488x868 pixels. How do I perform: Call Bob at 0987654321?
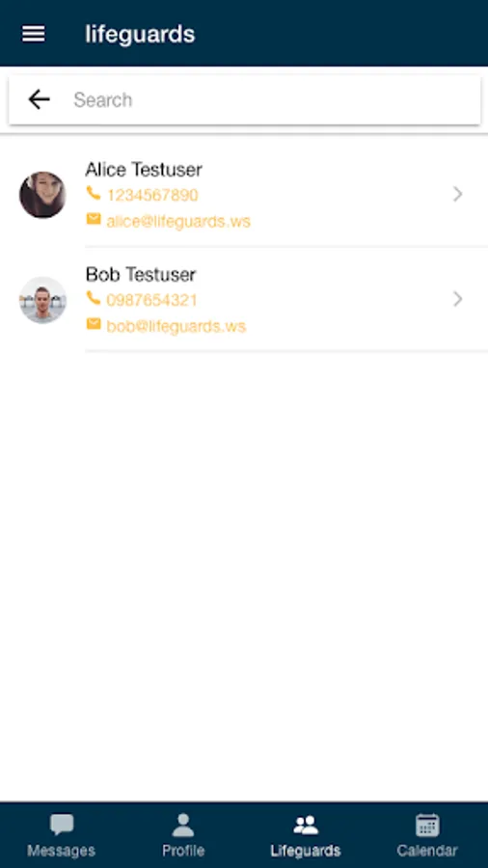pos(151,301)
